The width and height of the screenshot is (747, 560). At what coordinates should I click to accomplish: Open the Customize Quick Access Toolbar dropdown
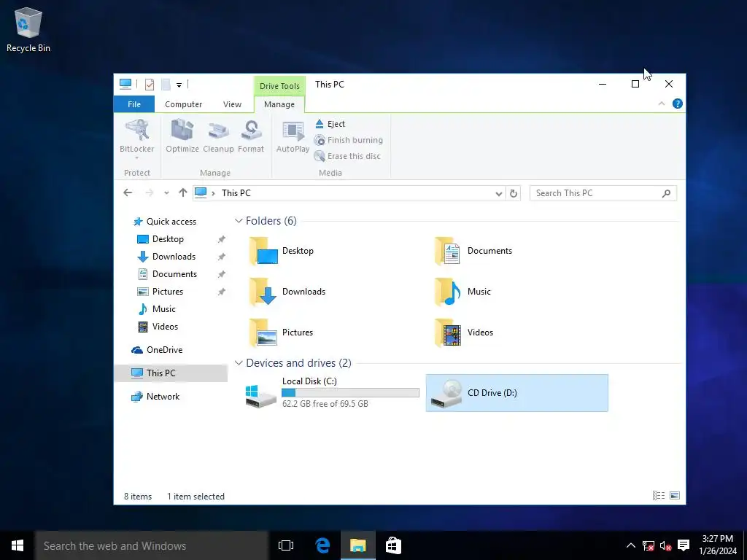click(x=179, y=85)
